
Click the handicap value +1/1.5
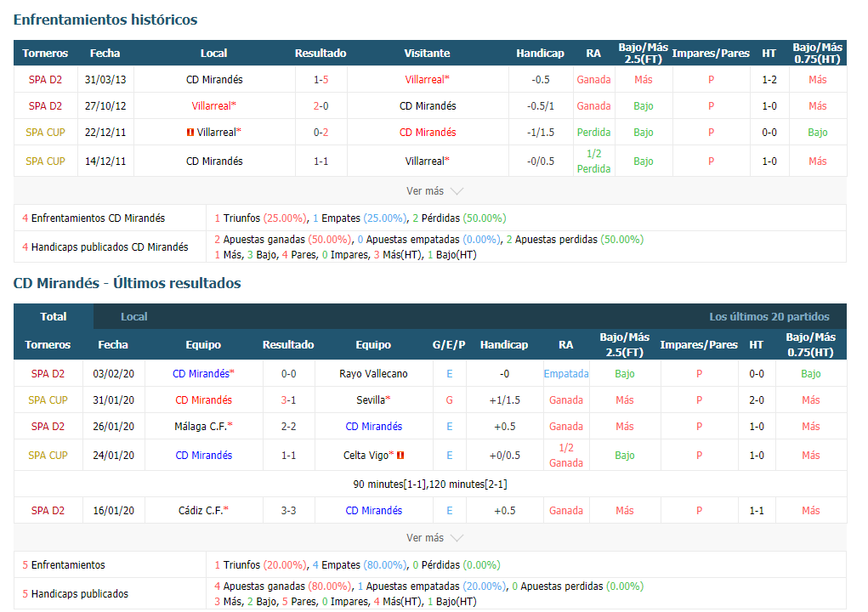(x=504, y=400)
